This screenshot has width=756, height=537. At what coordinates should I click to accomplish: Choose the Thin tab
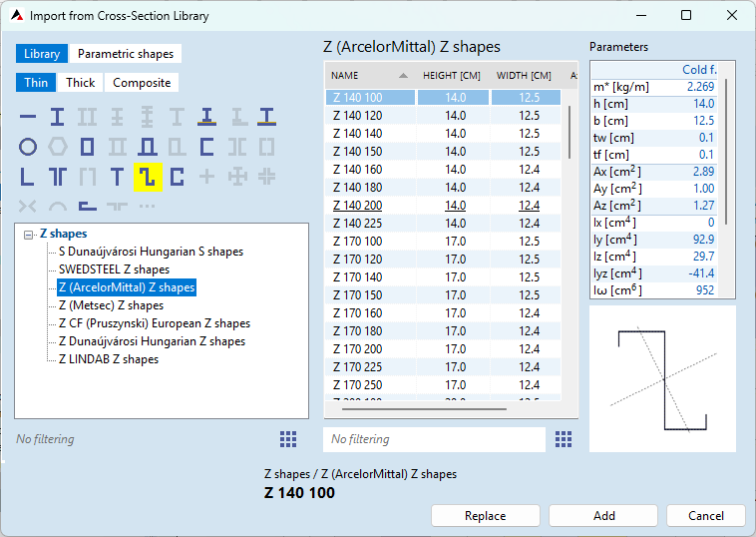pos(36,83)
